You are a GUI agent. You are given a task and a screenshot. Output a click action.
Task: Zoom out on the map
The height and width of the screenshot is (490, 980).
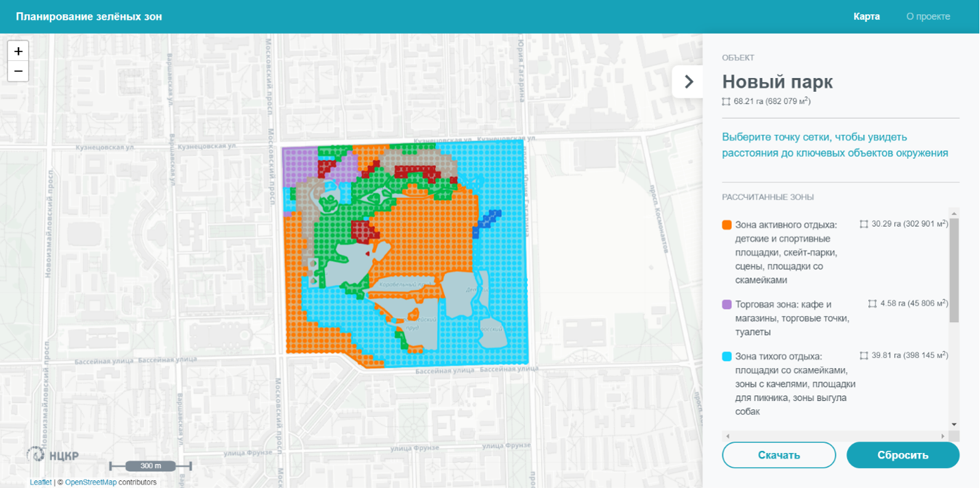pyautogui.click(x=18, y=71)
